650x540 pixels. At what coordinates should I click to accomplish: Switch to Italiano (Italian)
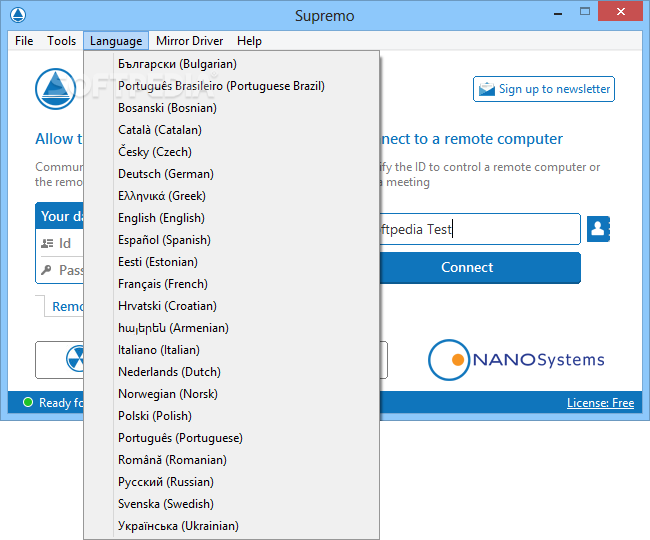[x=231, y=349]
